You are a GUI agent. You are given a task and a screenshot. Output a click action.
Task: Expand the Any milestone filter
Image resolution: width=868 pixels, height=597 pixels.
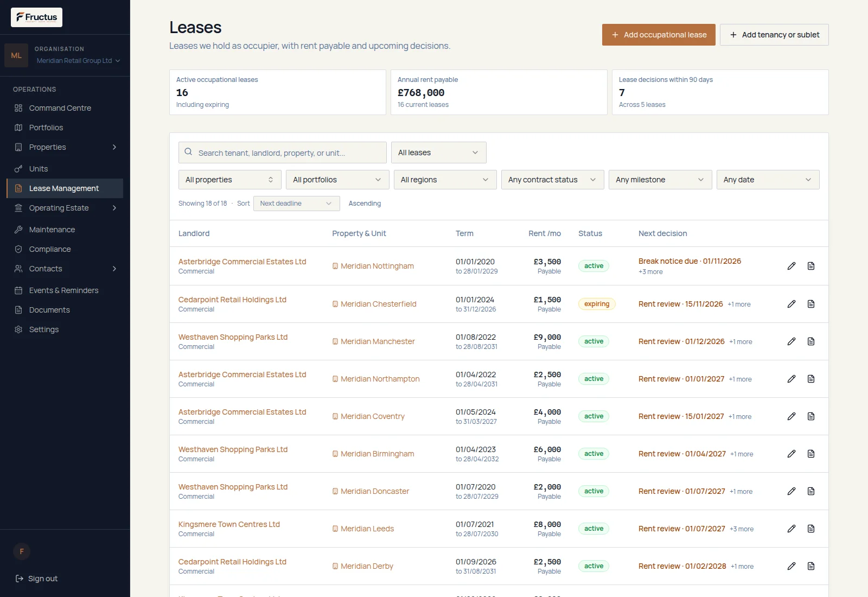pos(660,180)
